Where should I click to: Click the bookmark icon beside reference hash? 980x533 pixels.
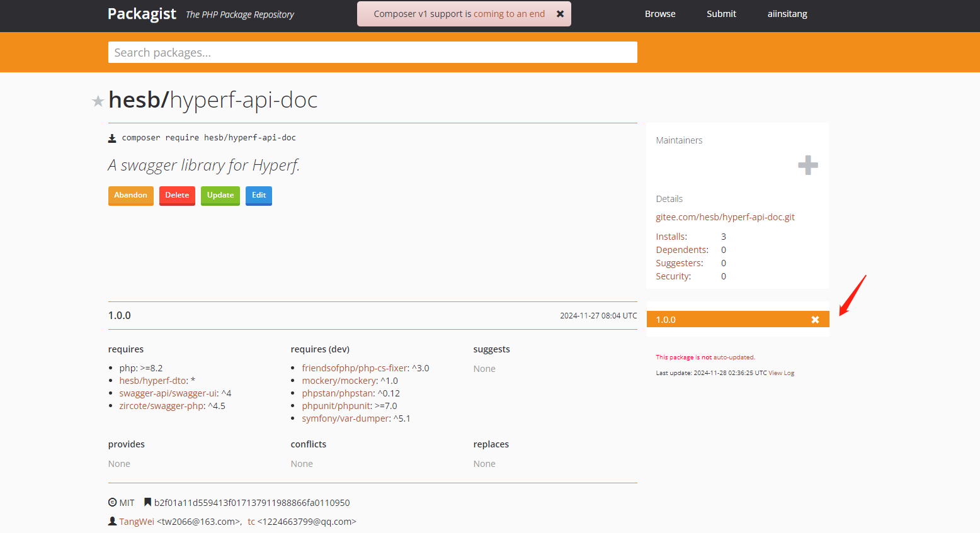coord(147,502)
